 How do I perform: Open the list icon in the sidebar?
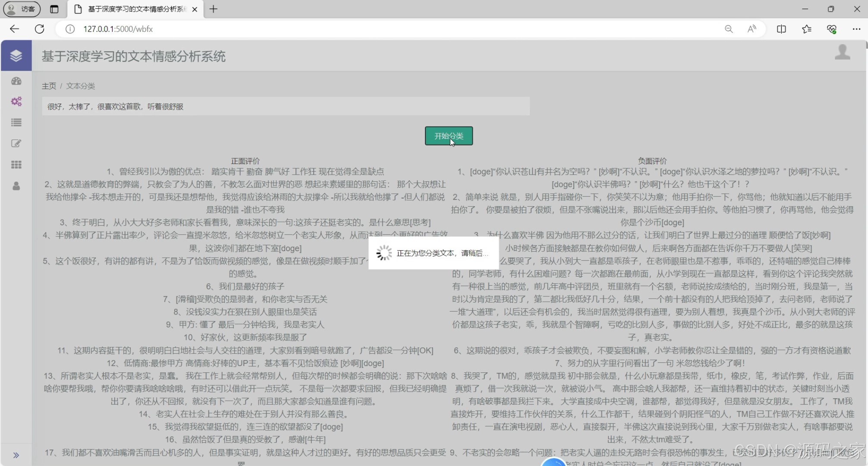pos(16,123)
